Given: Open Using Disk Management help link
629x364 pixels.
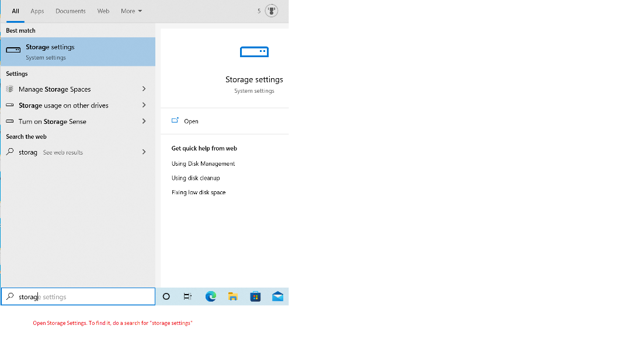Looking at the screenshot, I should (x=203, y=163).
